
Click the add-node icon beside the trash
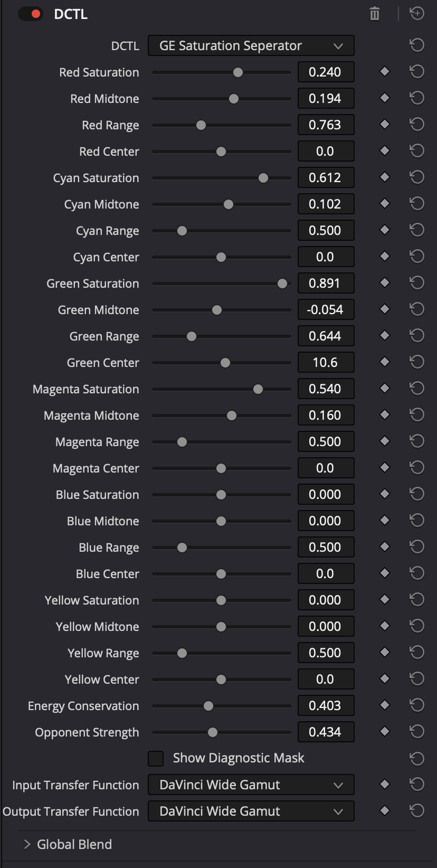417,13
